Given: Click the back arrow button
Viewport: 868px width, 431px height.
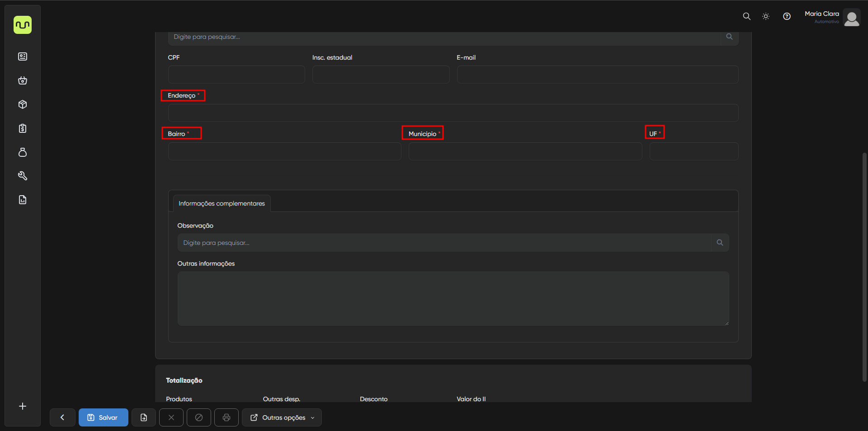Looking at the screenshot, I should 62,417.
